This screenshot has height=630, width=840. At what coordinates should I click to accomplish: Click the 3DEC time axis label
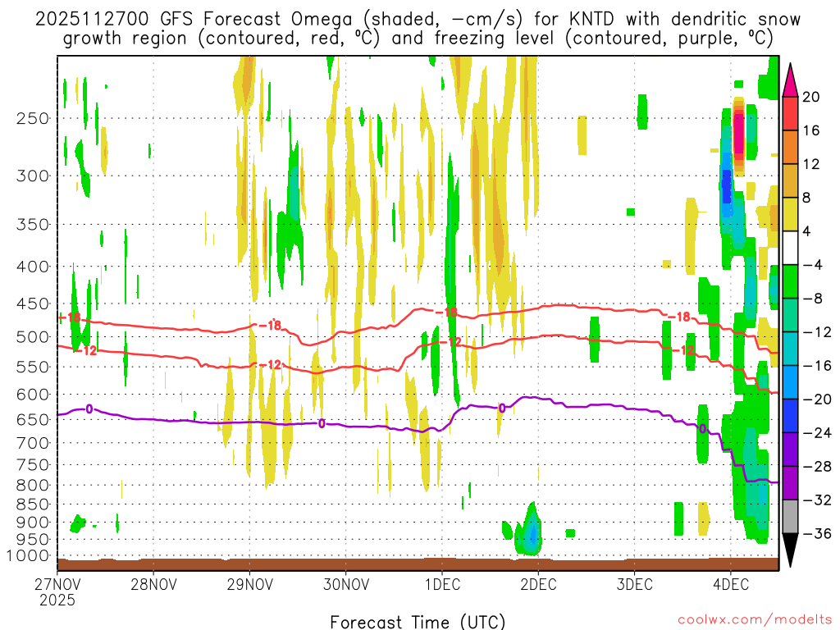pos(635,584)
